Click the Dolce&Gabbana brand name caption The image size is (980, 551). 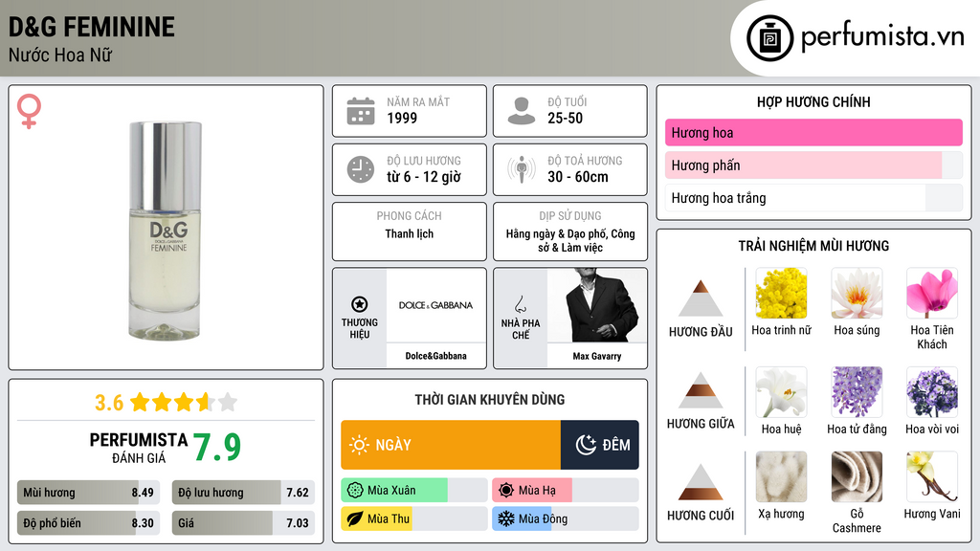(435, 356)
